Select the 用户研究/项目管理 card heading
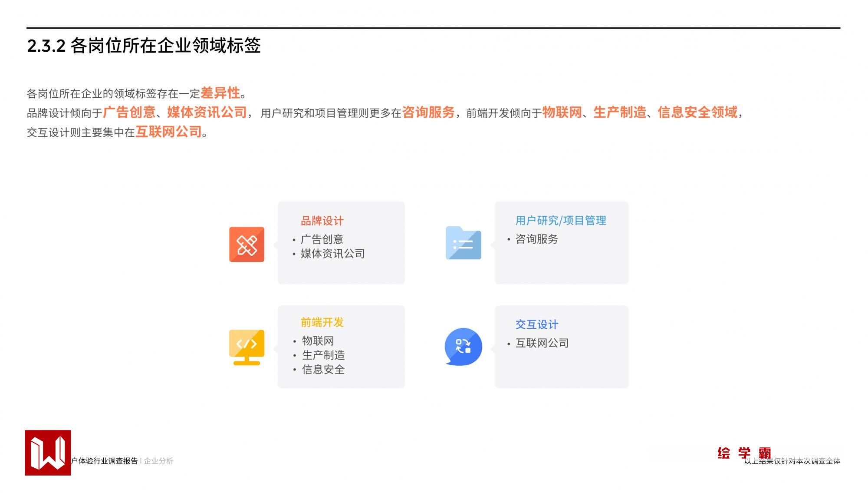The image size is (868, 493). (x=560, y=221)
